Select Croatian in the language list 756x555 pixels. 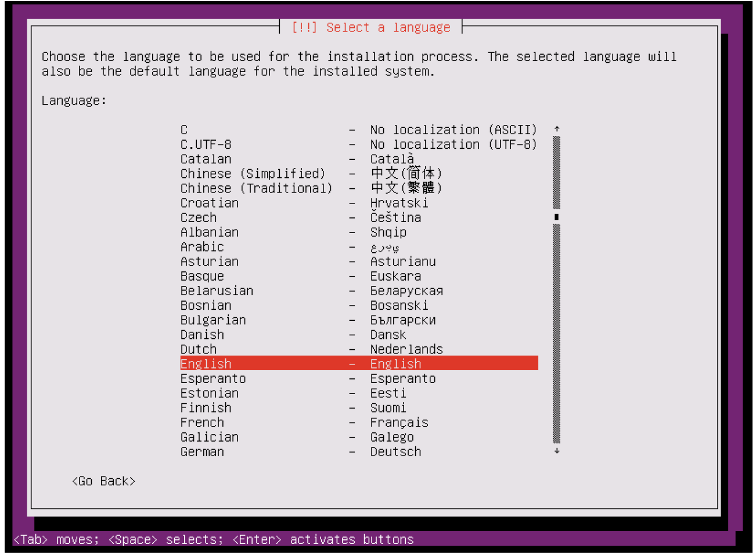[x=359, y=203]
